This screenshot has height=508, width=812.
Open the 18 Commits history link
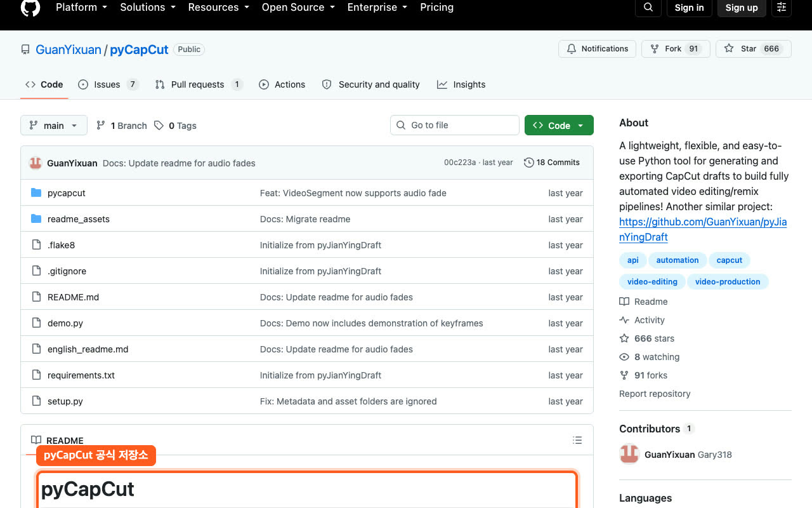coord(552,163)
